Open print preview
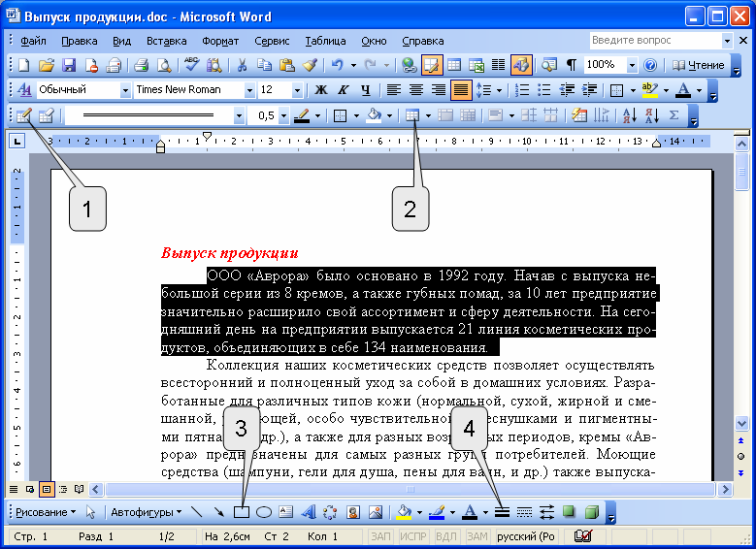 tap(164, 65)
